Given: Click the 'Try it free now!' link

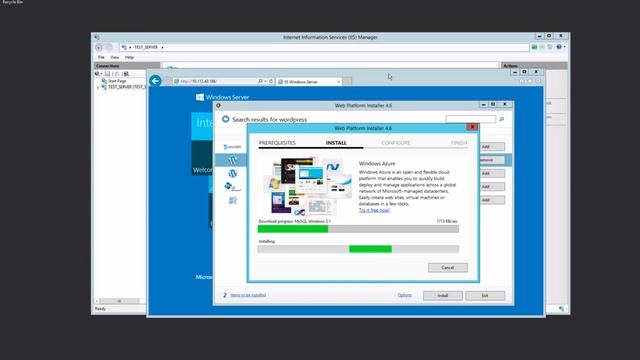Looking at the screenshot, I should tap(374, 210).
